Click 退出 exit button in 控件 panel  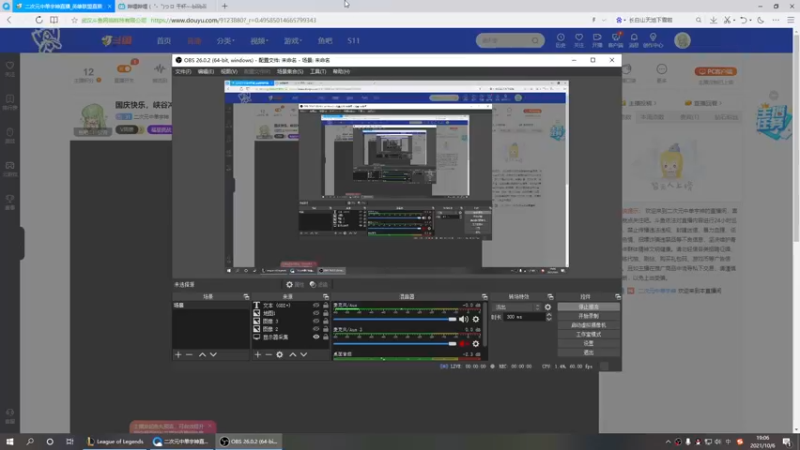[x=588, y=353]
